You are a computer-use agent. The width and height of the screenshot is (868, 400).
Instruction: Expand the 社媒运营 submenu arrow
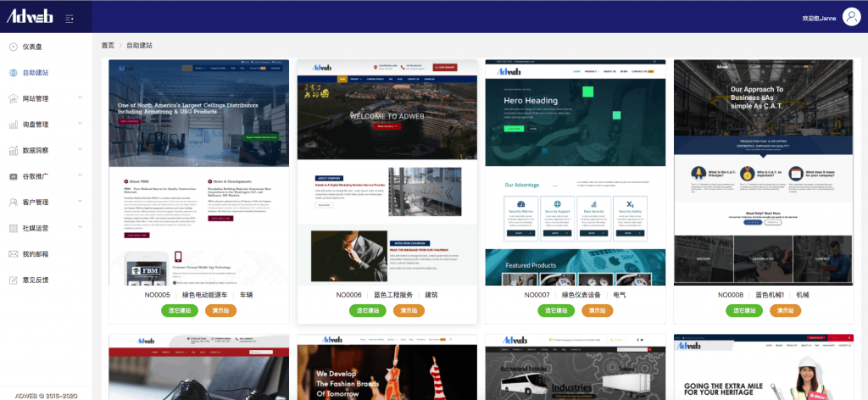(x=80, y=228)
